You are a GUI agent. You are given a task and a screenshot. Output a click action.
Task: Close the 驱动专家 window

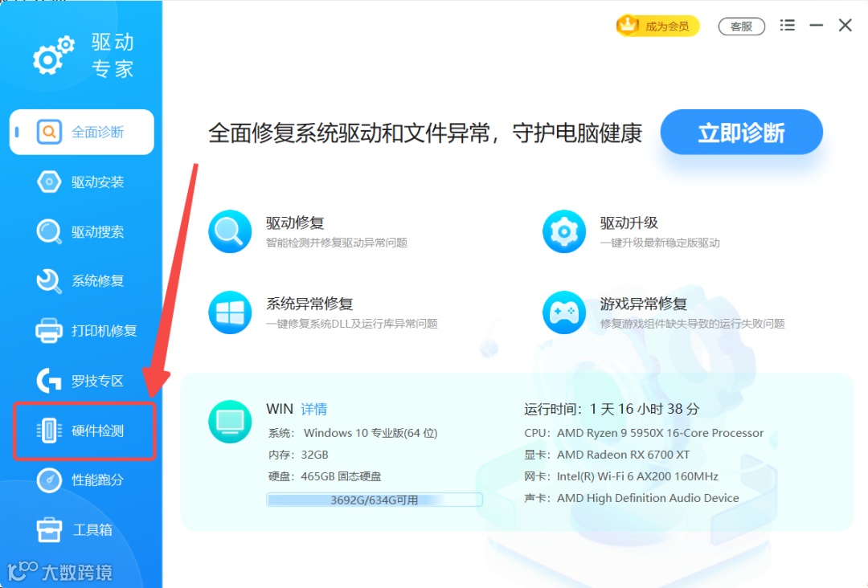[845, 25]
